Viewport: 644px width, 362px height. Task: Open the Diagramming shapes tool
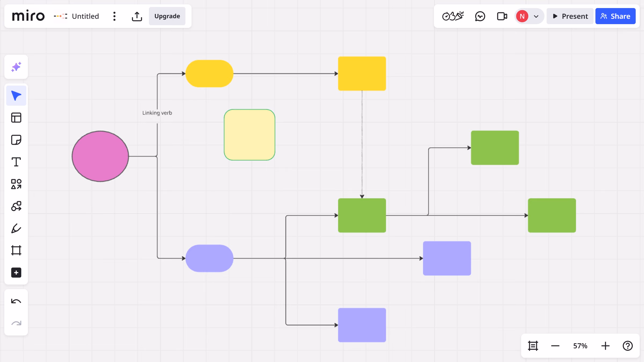pyautogui.click(x=16, y=206)
